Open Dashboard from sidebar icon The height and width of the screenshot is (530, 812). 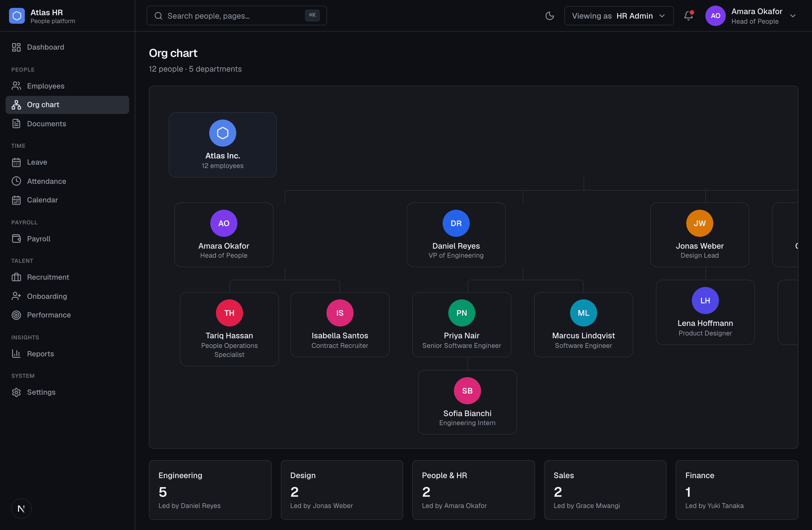pyautogui.click(x=16, y=47)
